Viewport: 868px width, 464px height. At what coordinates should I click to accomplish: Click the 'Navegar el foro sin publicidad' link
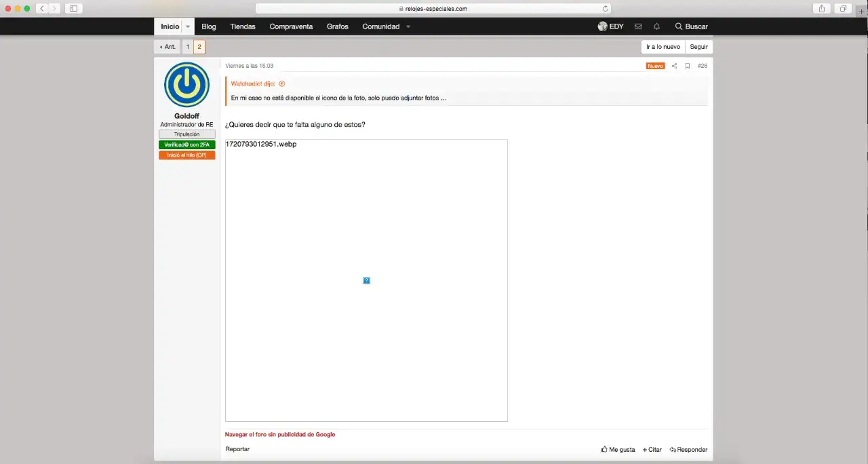[x=280, y=434]
